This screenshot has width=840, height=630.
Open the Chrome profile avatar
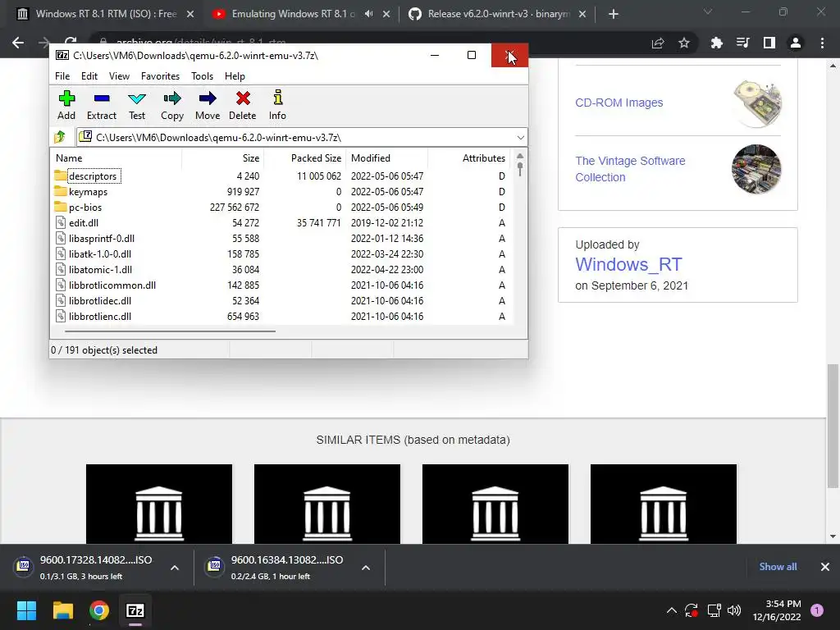point(796,43)
